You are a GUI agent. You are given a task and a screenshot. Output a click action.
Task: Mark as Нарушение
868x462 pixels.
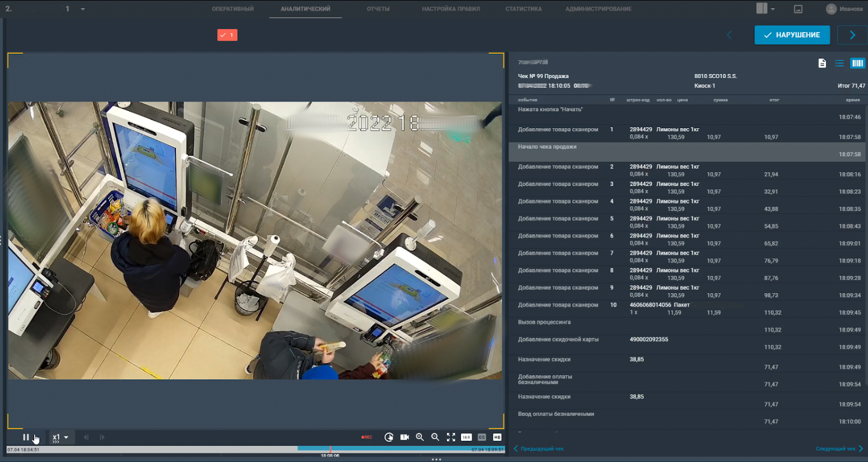click(x=791, y=35)
